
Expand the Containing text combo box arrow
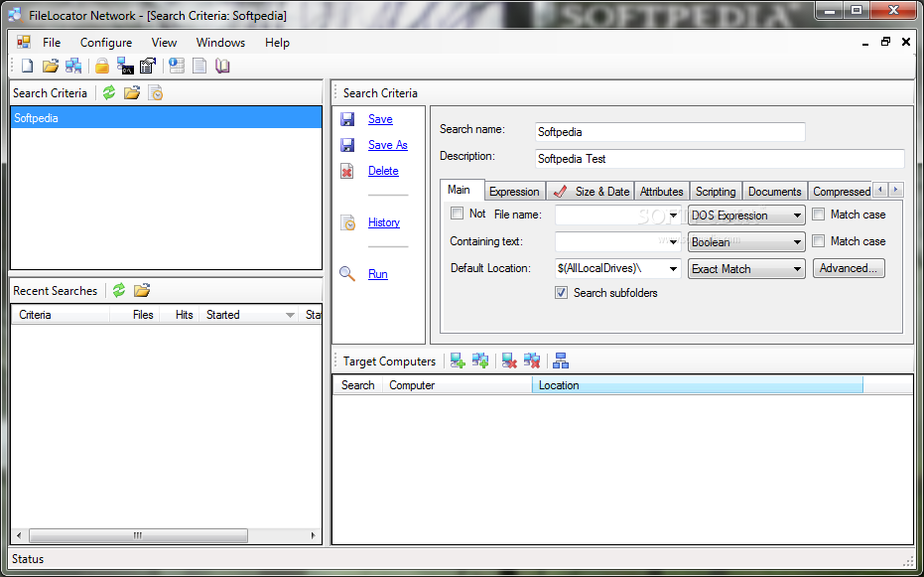pos(674,241)
